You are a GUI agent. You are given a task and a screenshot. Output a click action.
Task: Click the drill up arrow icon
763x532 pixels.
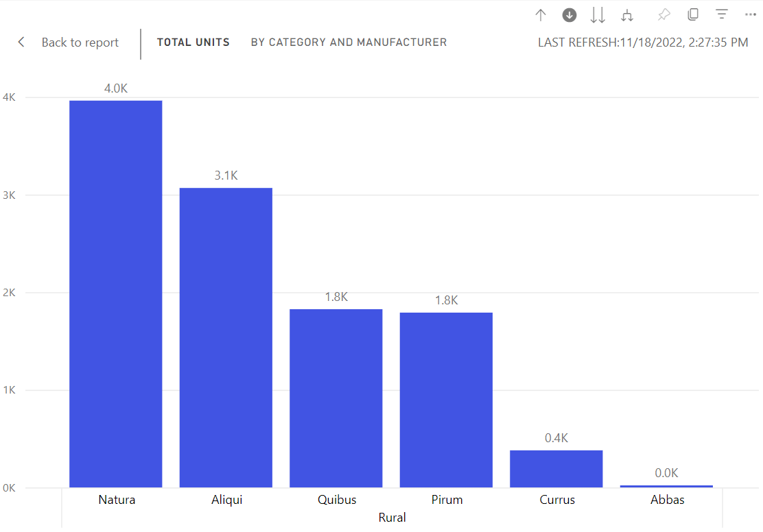(x=541, y=15)
